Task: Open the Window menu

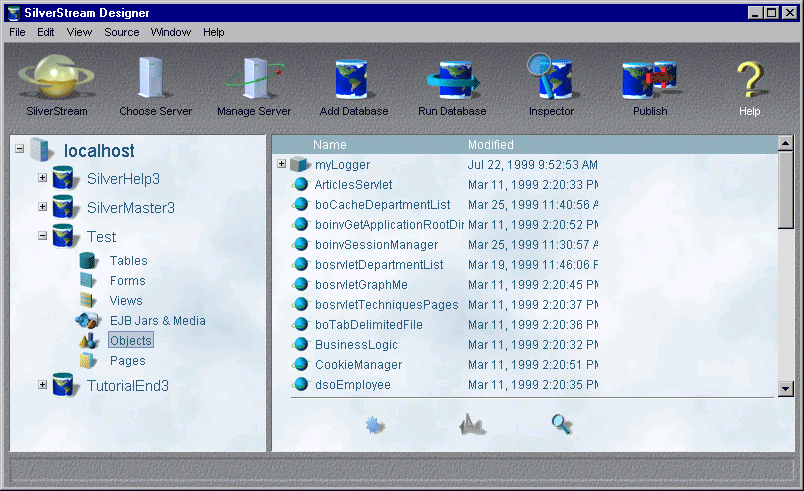Action: 171,32
